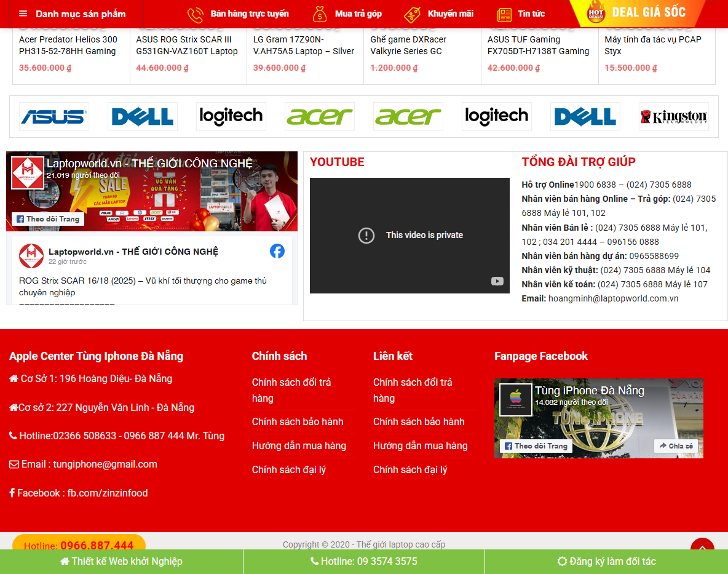Open the hamburger menu in Danh mục sản phẩm
The width and height of the screenshot is (728, 574).
(x=23, y=14)
